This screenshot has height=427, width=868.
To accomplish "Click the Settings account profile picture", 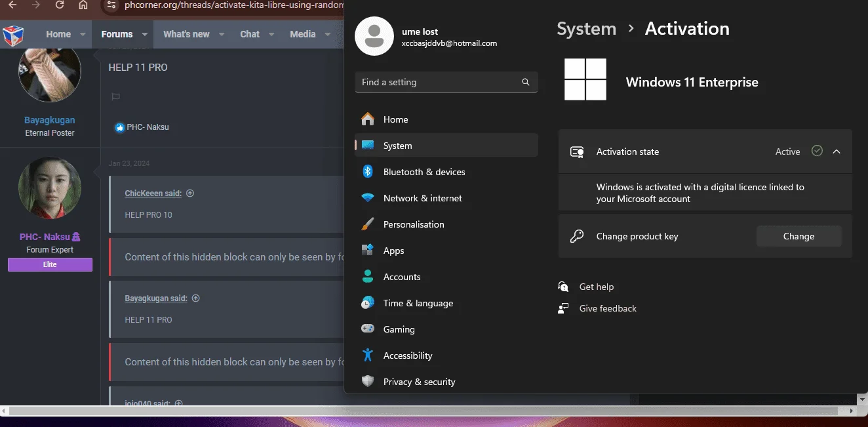I will 374,36.
